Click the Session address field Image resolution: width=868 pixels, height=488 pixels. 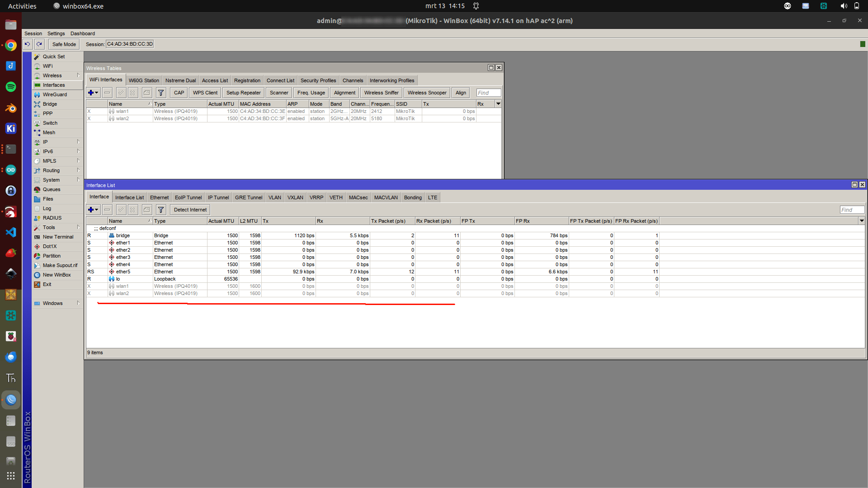(130, 44)
